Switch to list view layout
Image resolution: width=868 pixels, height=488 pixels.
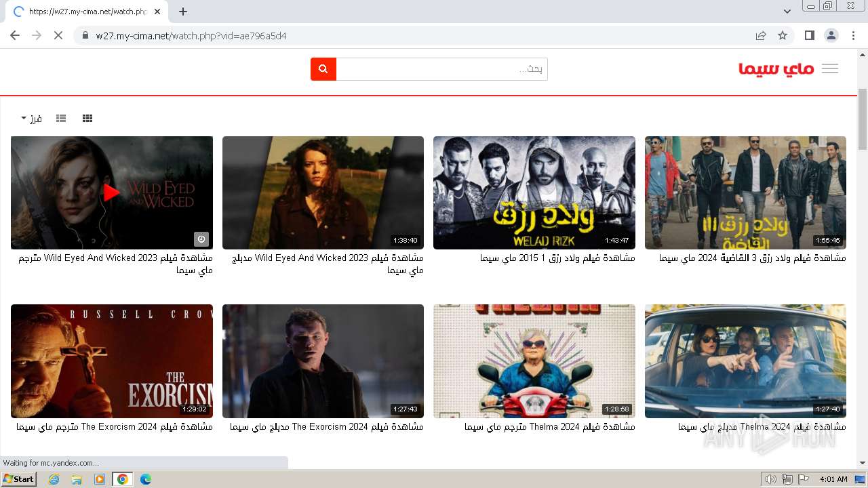(61, 119)
